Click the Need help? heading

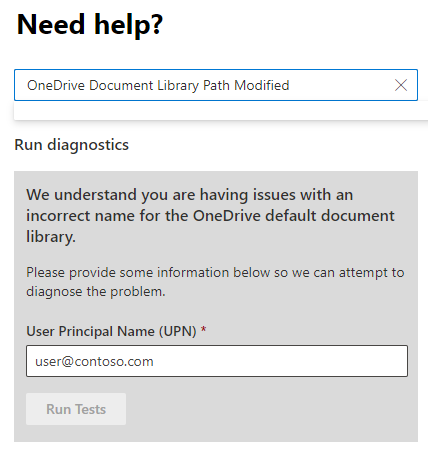point(90,25)
